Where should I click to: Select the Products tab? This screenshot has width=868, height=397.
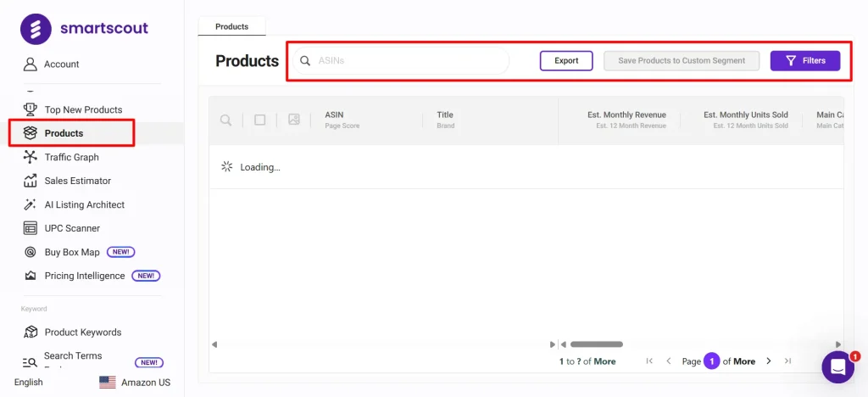pyautogui.click(x=232, y=26)
